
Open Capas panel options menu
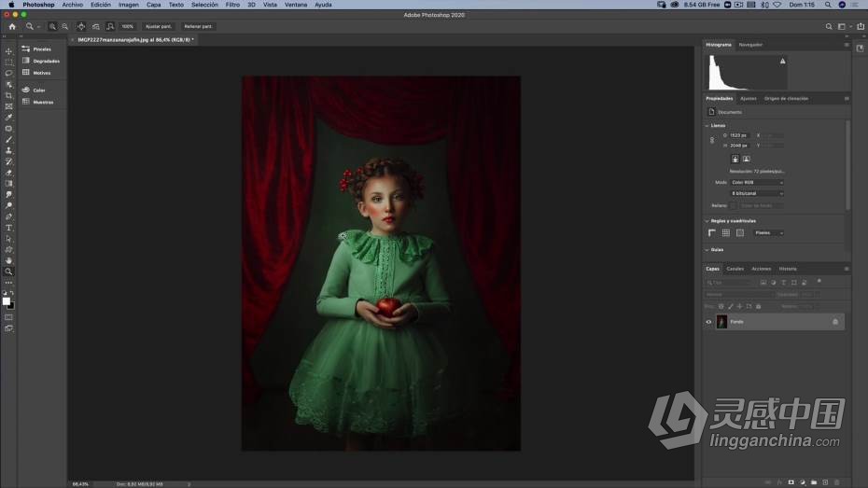point(847,269)
